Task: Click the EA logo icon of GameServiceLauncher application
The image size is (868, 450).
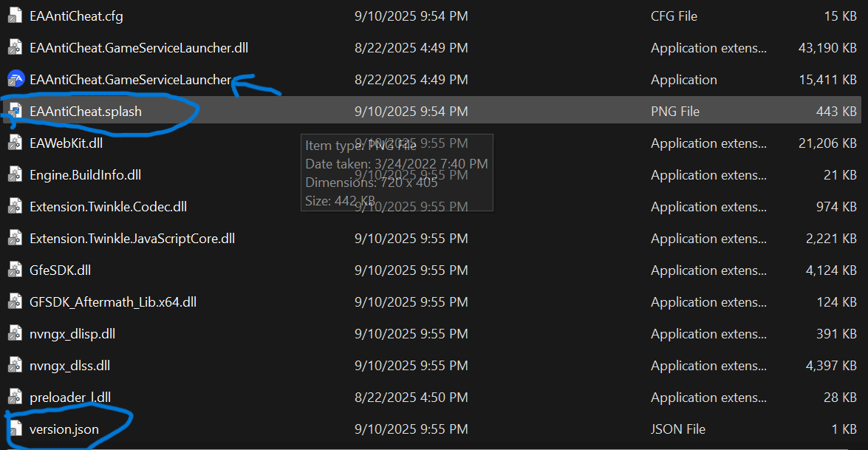Action: [x=16, y=79]
